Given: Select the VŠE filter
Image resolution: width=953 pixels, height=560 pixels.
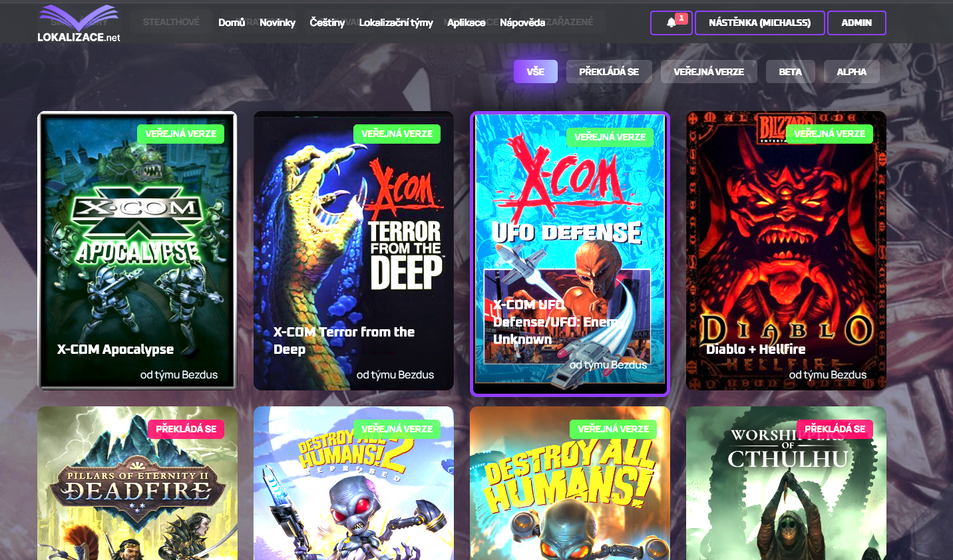Looking at the screenshot, I should tap(535, 72).
